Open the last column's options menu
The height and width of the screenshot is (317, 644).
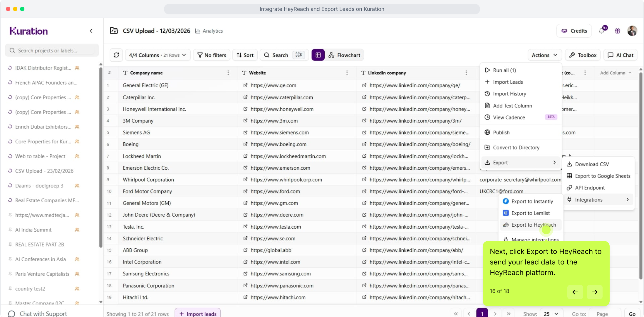click(585, 73)
